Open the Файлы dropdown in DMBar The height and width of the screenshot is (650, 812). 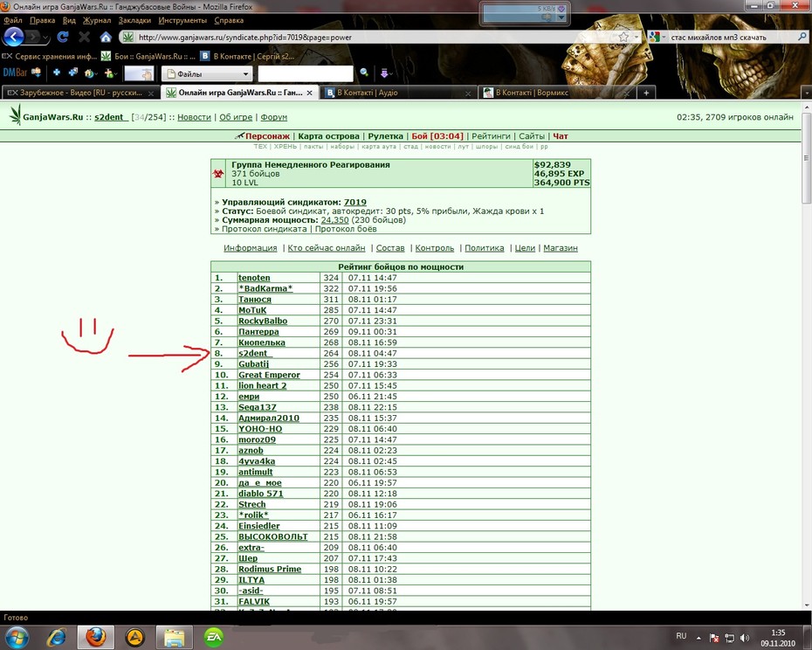(x=208, y=73)
